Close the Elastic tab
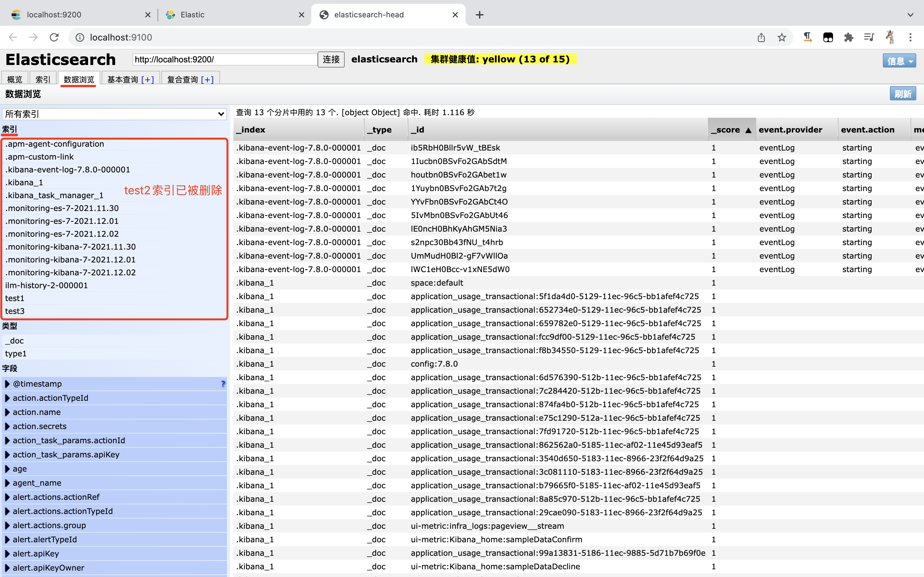The image size is (924, 577). click(x=301, y=15)
